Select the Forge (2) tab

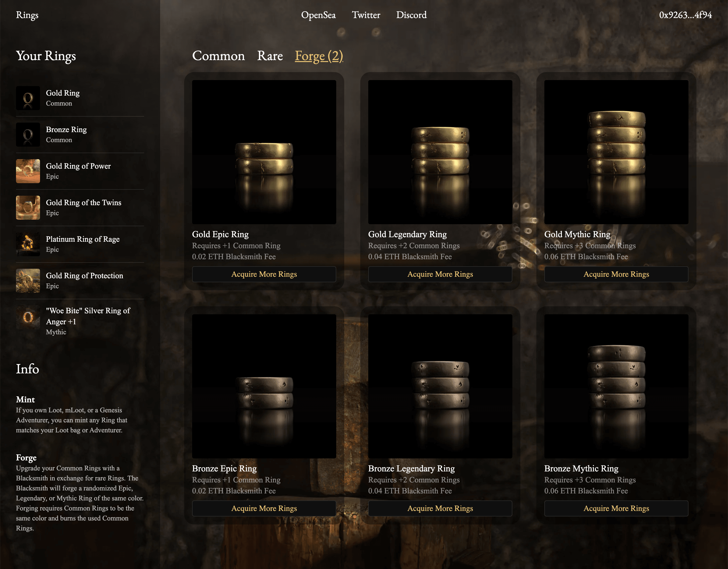click(319, 56)
